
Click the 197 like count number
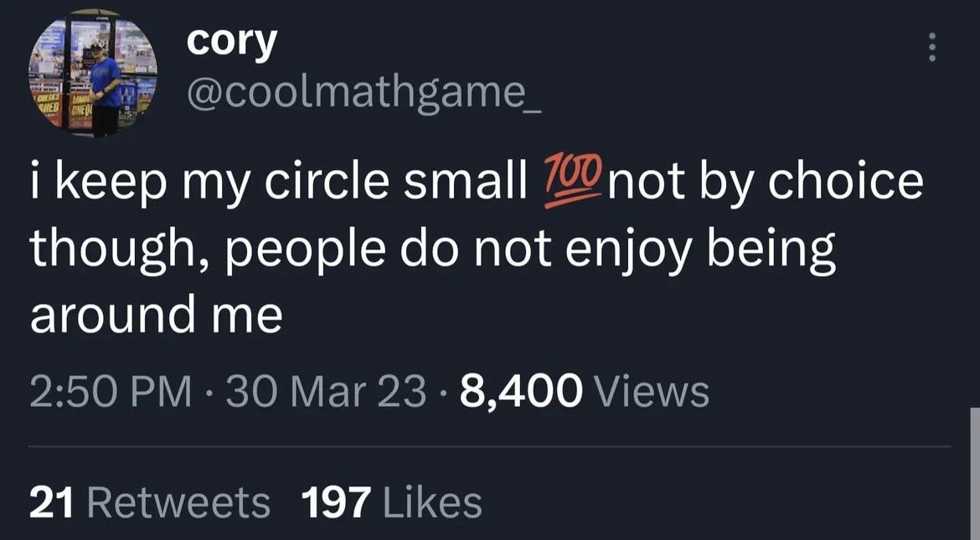click(x=335, y=502)
